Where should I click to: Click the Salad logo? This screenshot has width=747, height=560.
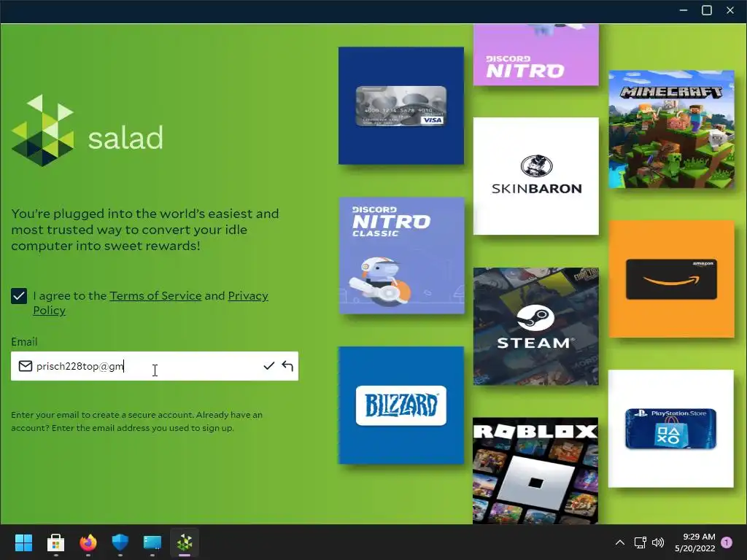click(88, 131)
